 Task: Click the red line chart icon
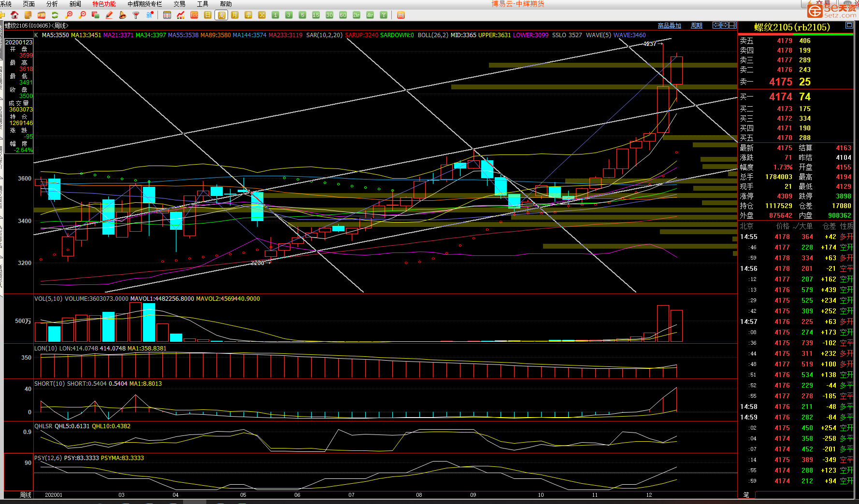coord(181,15)
